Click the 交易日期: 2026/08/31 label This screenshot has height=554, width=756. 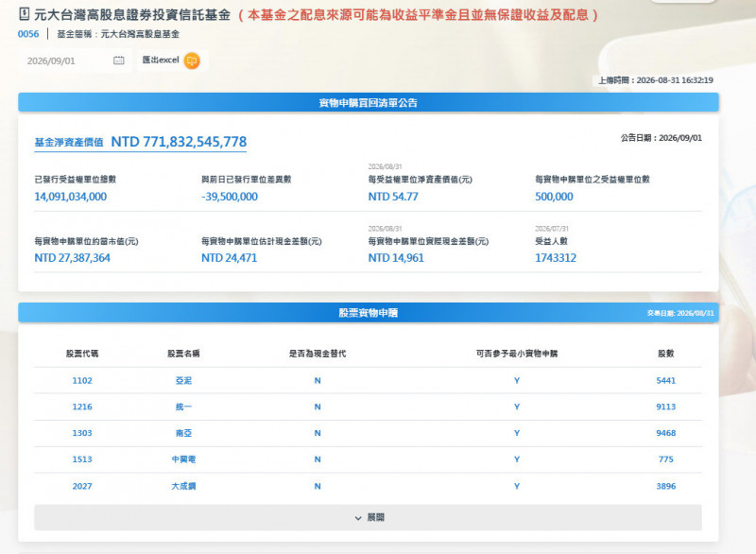point(680,314)
